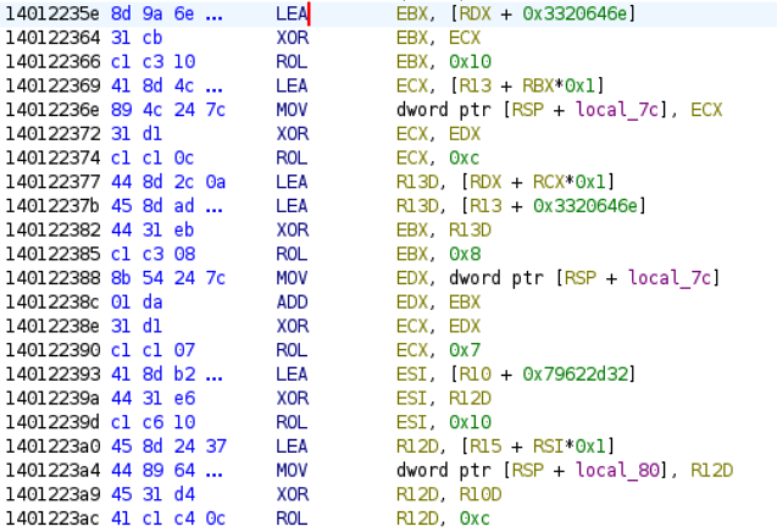Click bytes '45 31 d4'
Image resolution: width=777 pixels, height=532 pixels.
point(153,494)
